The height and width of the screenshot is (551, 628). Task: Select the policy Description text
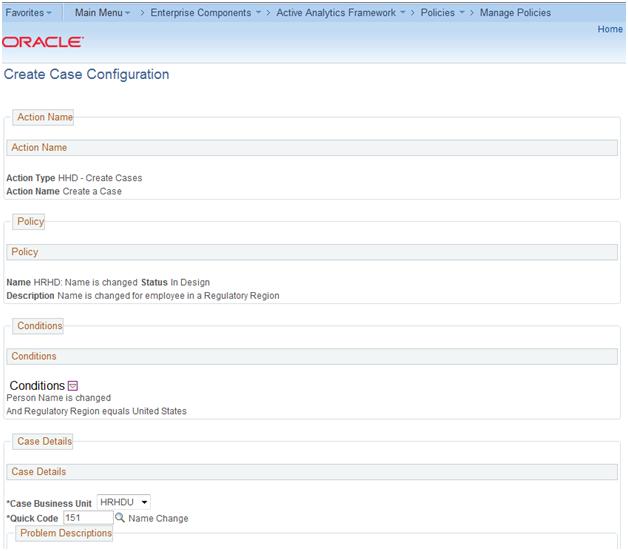[168, 296]
